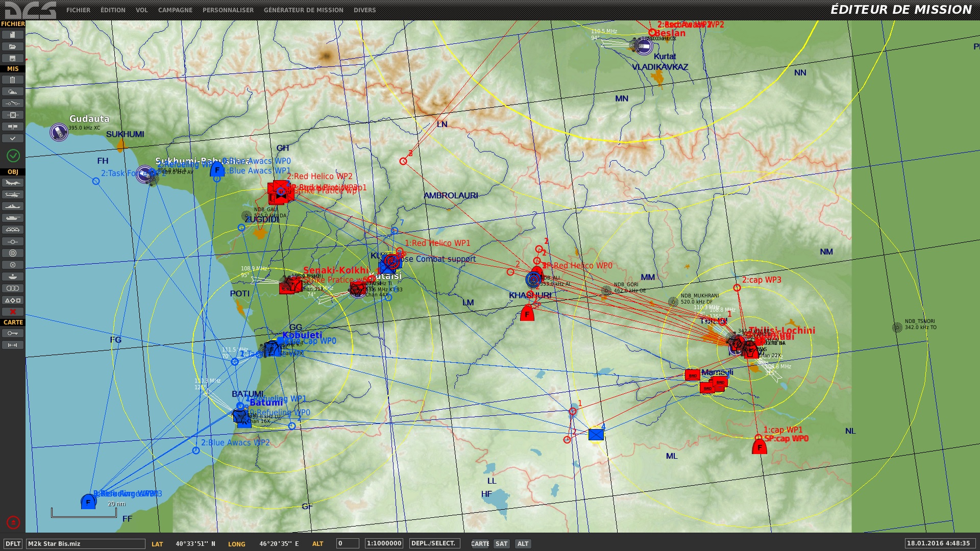Viewport: 980px width, 551px height.
Task: Open an existing mission file icon
Action: click(x=13, y=46)
